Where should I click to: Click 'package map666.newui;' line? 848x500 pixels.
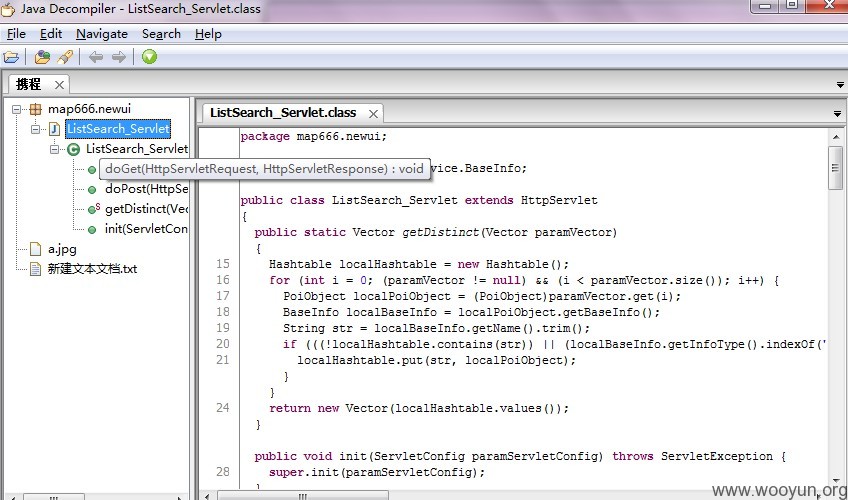(x=314, y=136)
